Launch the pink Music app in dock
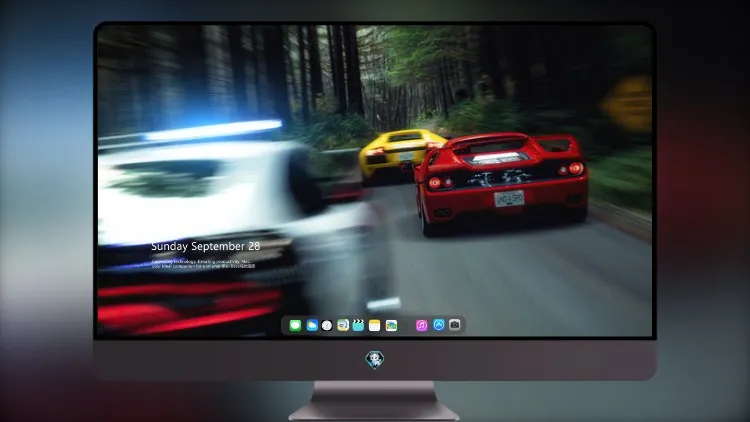 421,325
